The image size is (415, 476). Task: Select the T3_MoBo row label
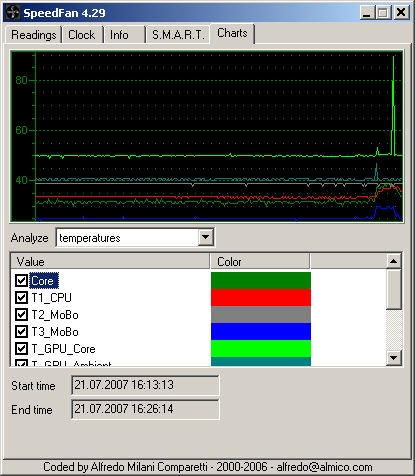point(55,332)
